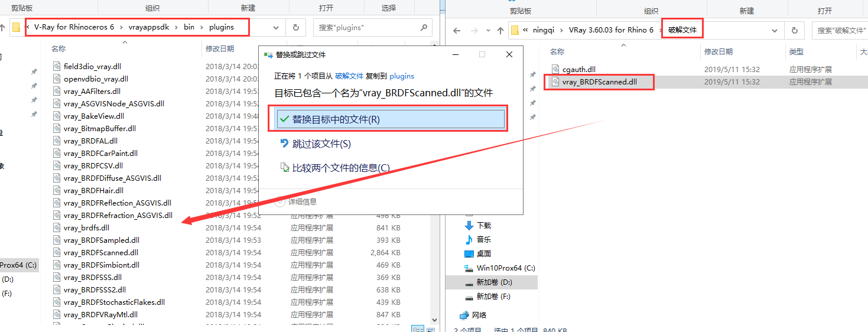Click the vray_BakeView.dll file icon
This screenshot has height=332, width=868.
pos(57,116)
